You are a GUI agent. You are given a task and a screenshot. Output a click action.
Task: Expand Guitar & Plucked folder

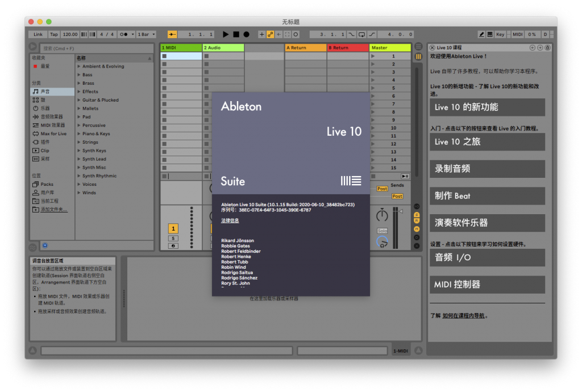(x=78, y=100)
